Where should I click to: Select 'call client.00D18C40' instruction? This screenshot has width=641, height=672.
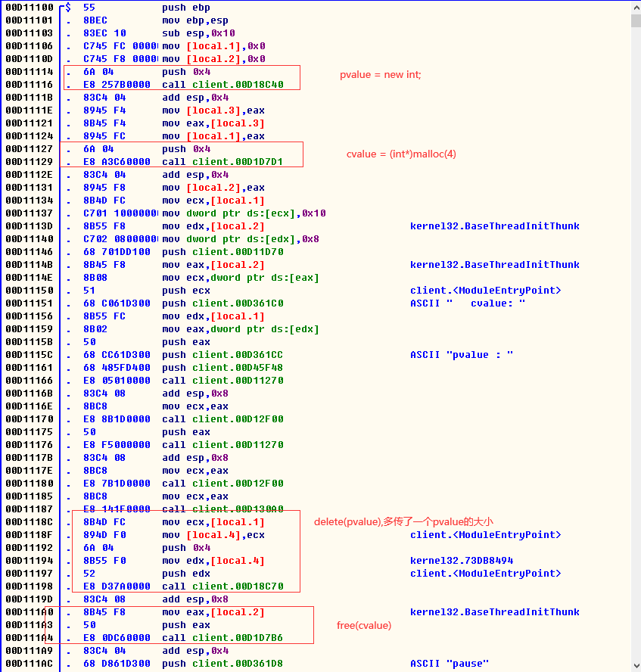pyautogui.click(x=222, y=85)
